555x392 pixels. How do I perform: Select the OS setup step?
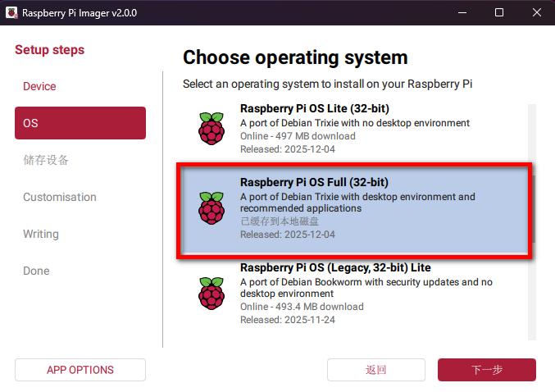[80, 123]
